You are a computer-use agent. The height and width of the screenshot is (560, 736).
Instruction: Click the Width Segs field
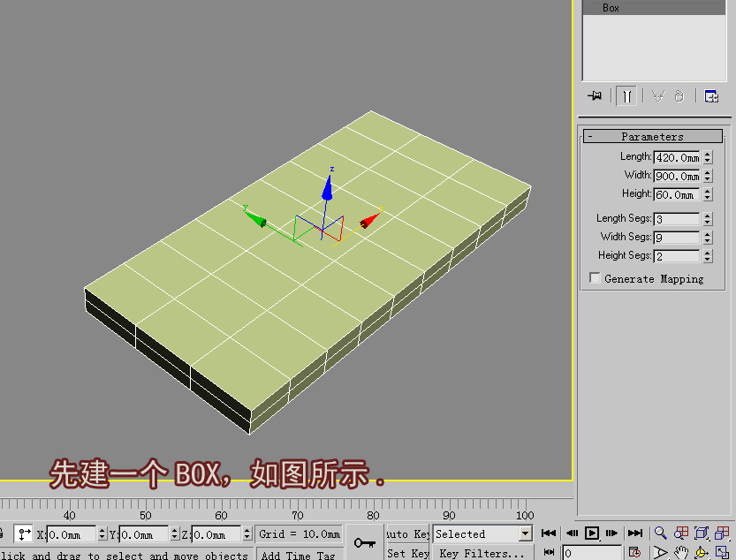tap(678, 238)
